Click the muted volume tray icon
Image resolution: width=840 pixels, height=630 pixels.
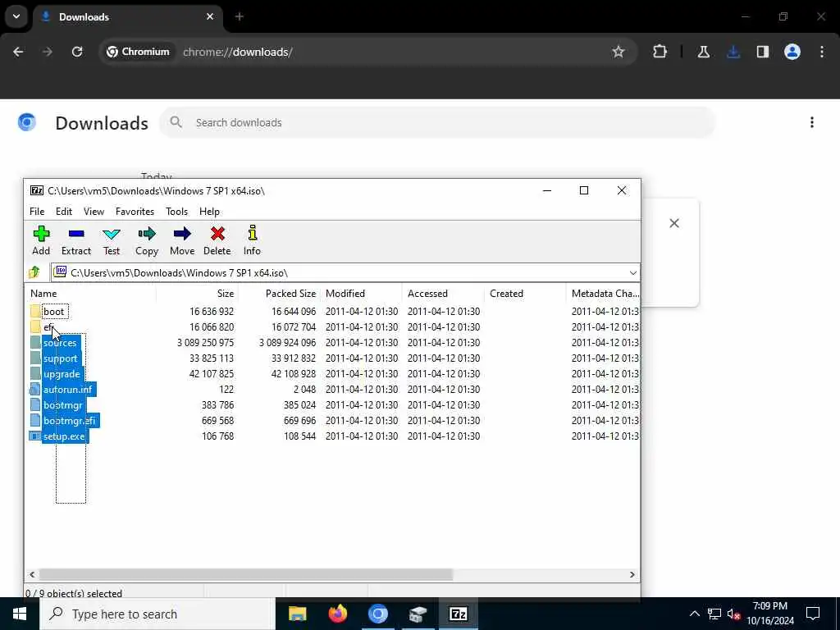pyautogui.click(x=734, y=614)
